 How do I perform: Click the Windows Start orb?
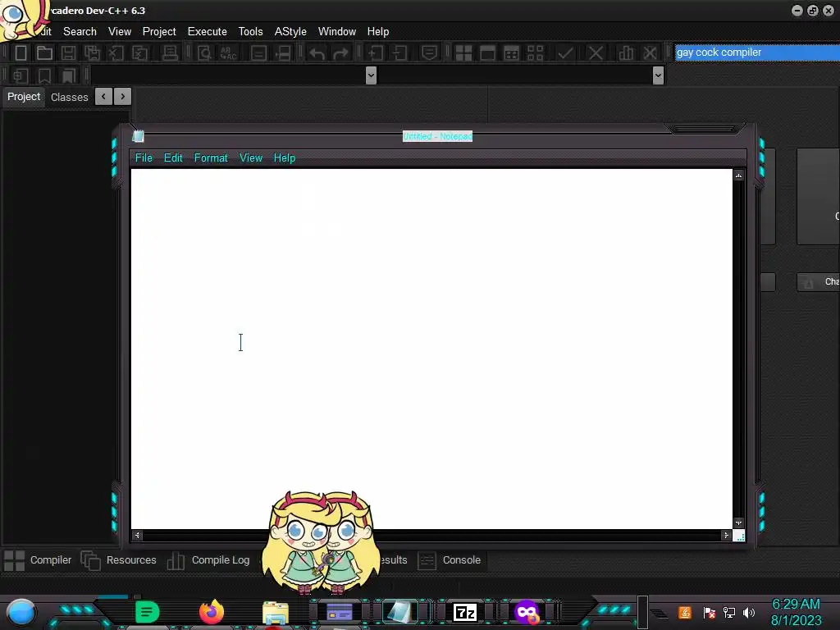point(21,612)
